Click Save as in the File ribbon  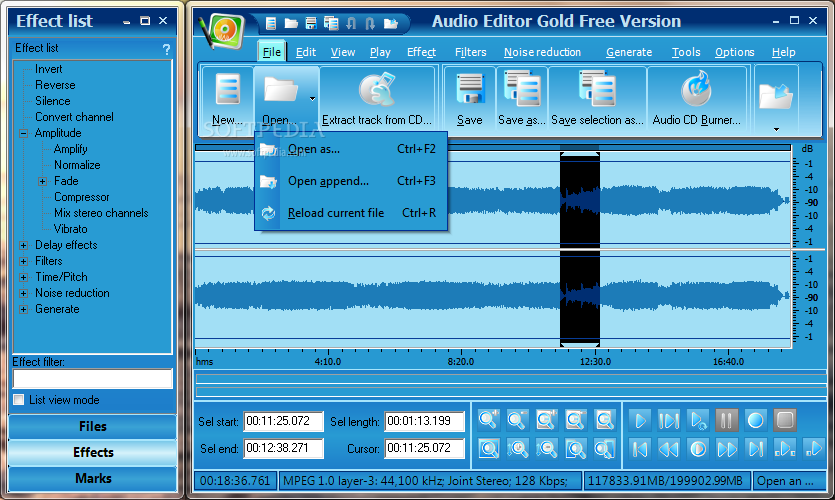(521, 100)
